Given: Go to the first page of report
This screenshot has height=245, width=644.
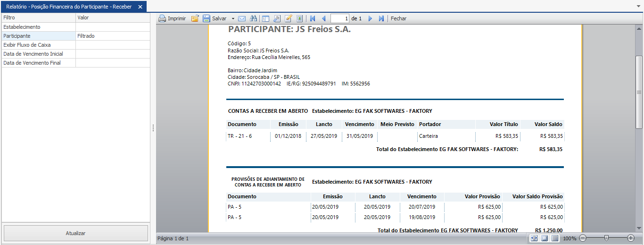Looking at the screenshot, I should pos(312,18).
